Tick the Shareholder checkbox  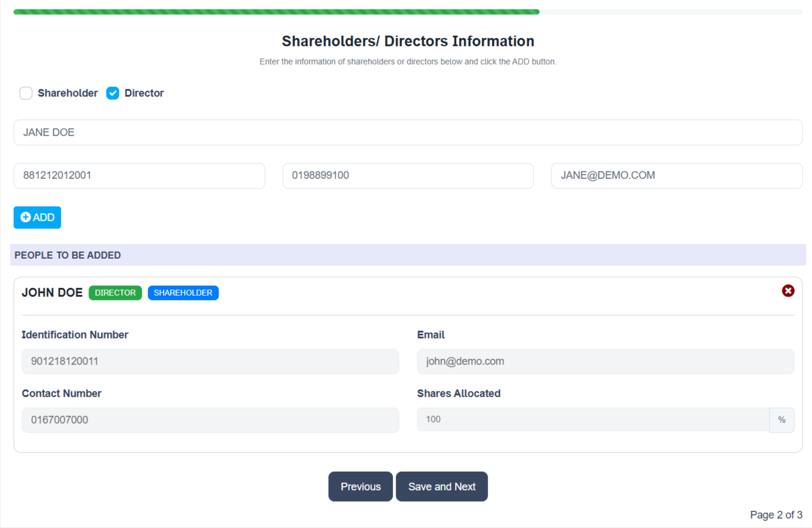[x=26, y=93]
